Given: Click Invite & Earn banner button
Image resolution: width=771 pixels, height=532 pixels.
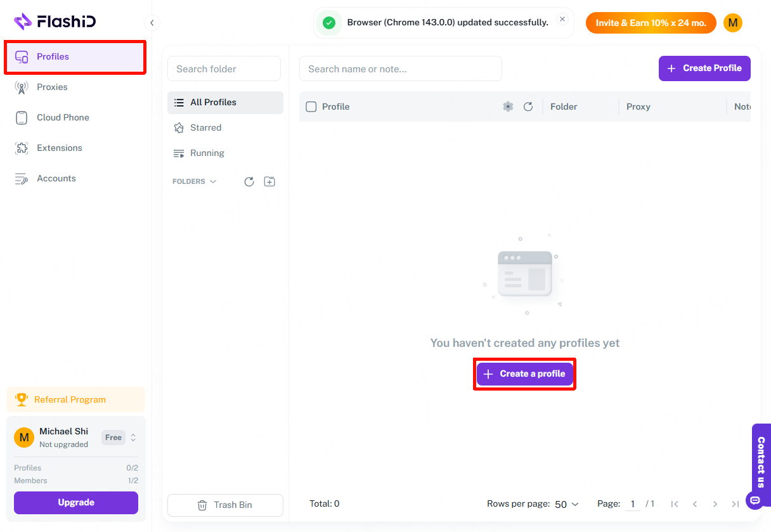Looking at the screenshot, I should (x=651, y=23).
